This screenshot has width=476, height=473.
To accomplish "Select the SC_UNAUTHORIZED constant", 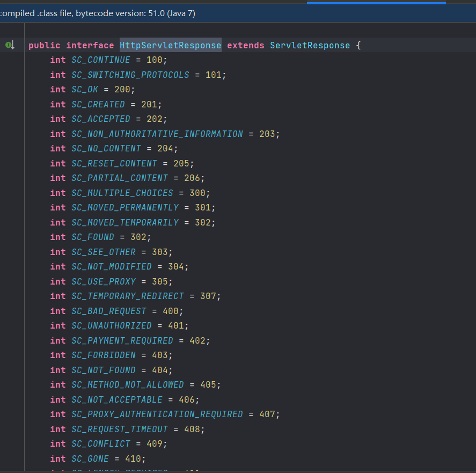I will pos(112,326).
